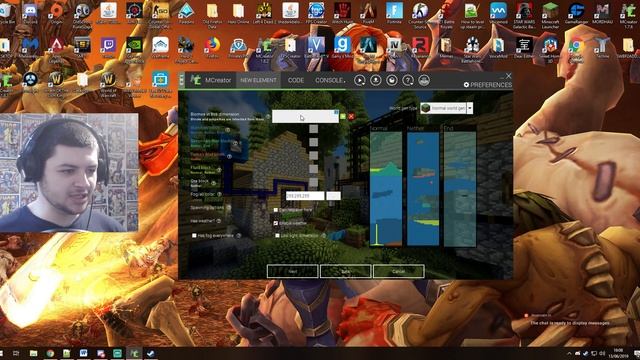
Task: Open World of Warcraft desktop shortcut
Action: 108,84
